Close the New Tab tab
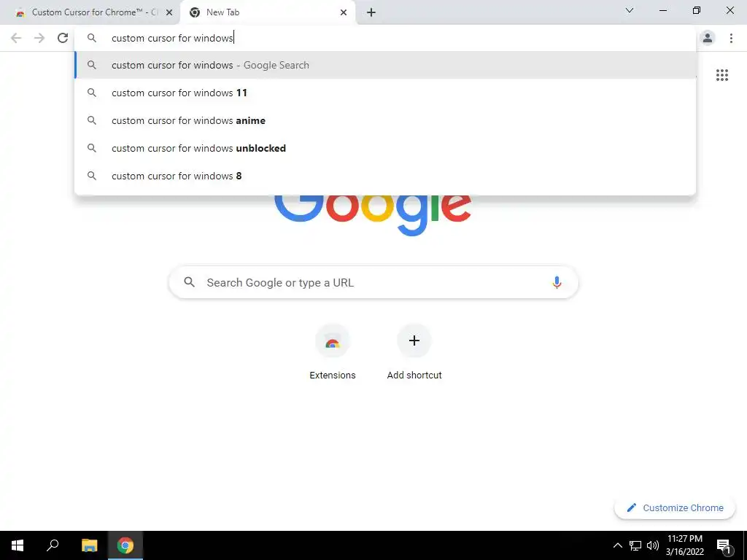The image size is (747, 560). coord(343,12)
